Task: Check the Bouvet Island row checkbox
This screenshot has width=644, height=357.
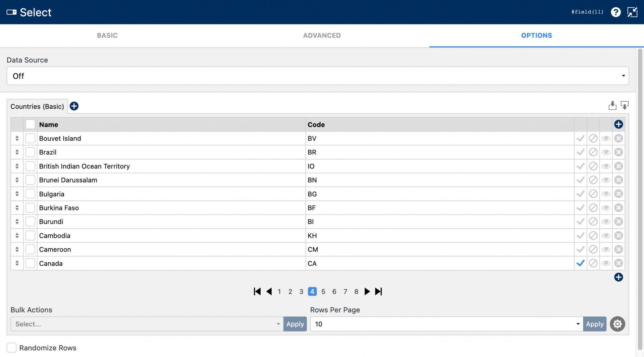Action: pos(30,138)
